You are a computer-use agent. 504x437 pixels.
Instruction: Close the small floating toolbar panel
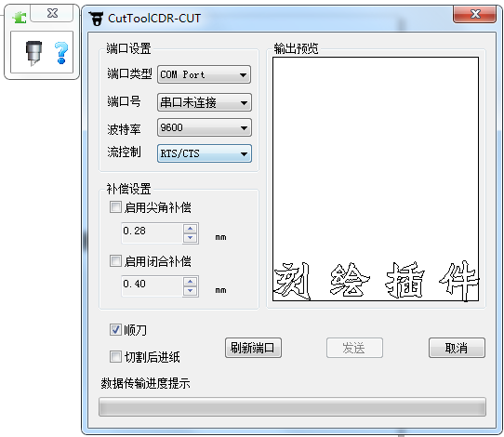pyautogui.click(x=52, y=13)
